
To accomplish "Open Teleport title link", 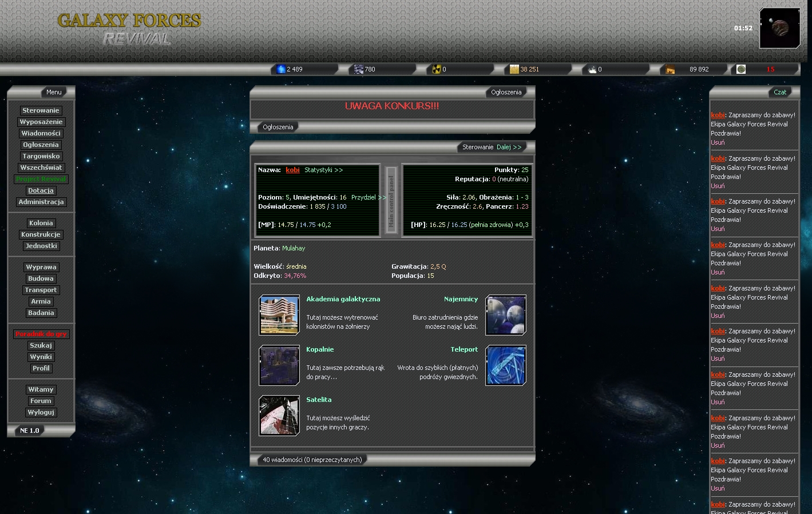I will pos(464,349).
